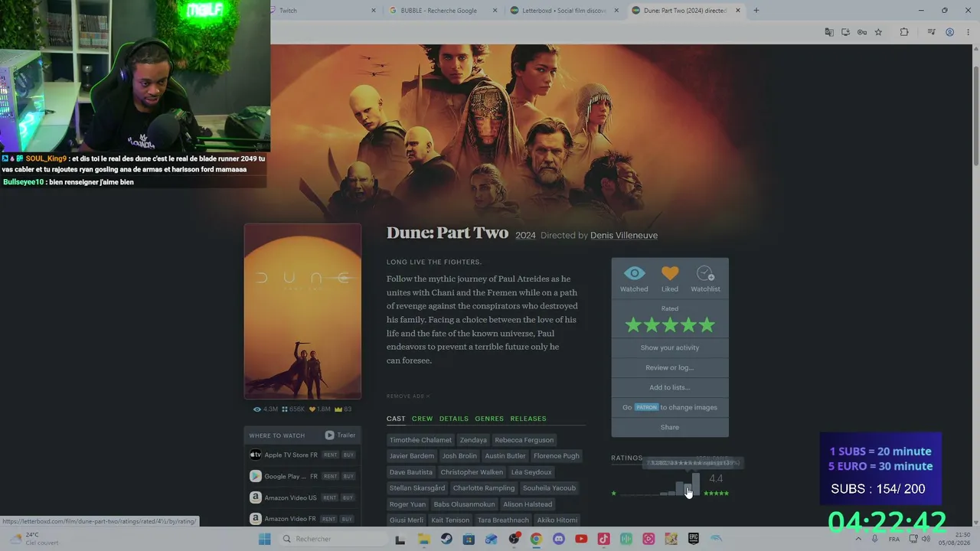The width and height of the screenshot is (980, 551).
Task: Open Show your activity
Action: pyautogui.click(x=670, y=347)
